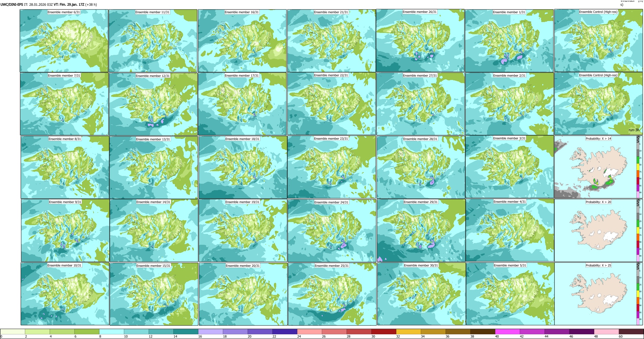Open the Ensemble member 6/31 map
Screen dimensions: 644x339
[x=64, y=41]
